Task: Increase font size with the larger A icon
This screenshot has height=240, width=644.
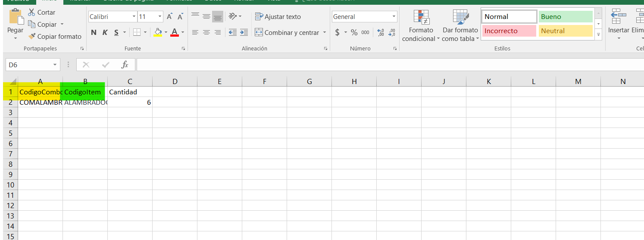Action: click(170, 17)
